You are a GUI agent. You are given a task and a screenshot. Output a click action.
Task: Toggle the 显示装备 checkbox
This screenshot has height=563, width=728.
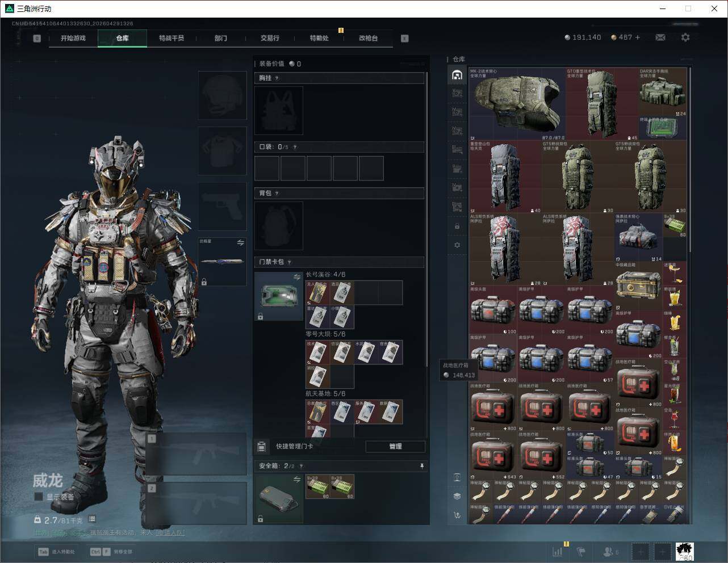[x=39, y=497]
